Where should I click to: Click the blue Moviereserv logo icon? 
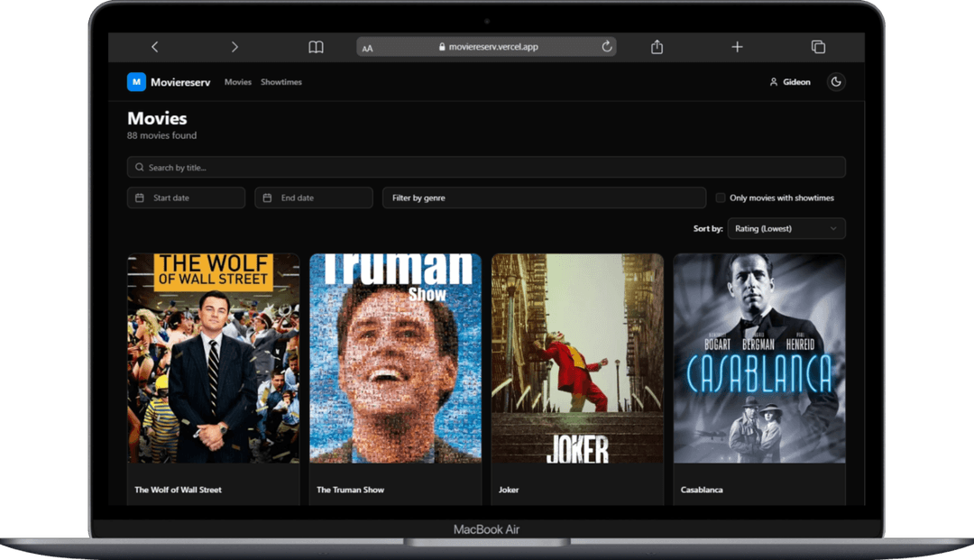(x=136, y=82)
